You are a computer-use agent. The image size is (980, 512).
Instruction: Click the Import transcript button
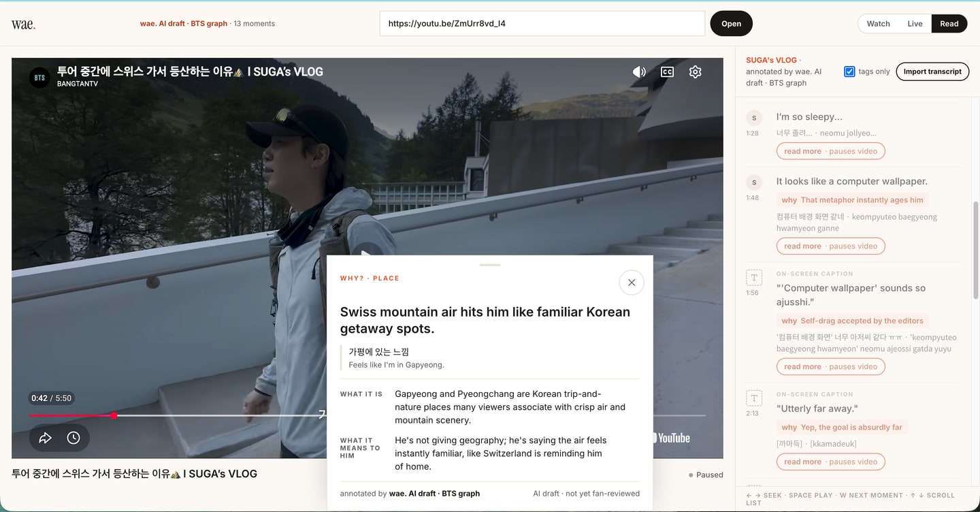pyautogui.click(x=932, y=71)
